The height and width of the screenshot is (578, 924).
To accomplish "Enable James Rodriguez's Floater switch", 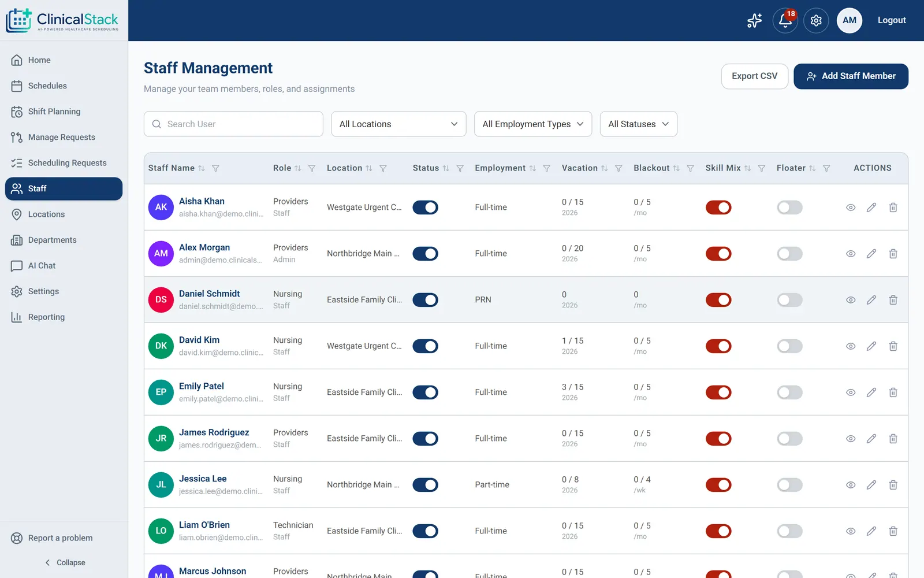I will tap(790, 439).
